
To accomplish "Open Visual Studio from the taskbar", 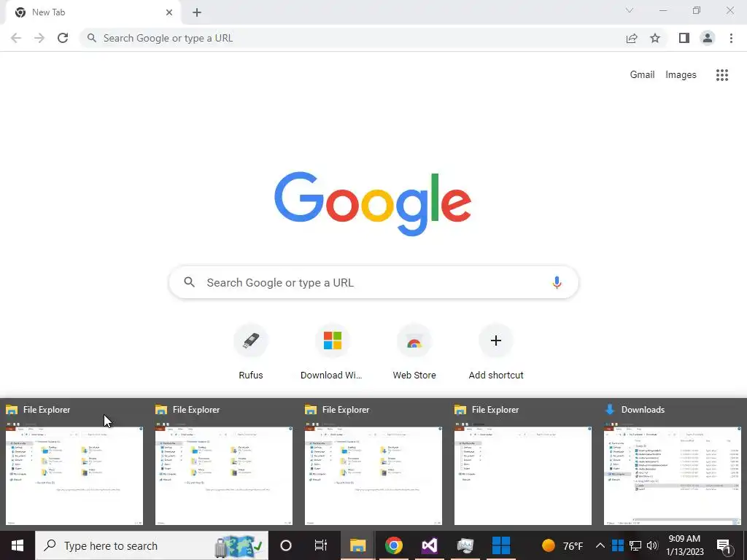I will coord(429,545).
